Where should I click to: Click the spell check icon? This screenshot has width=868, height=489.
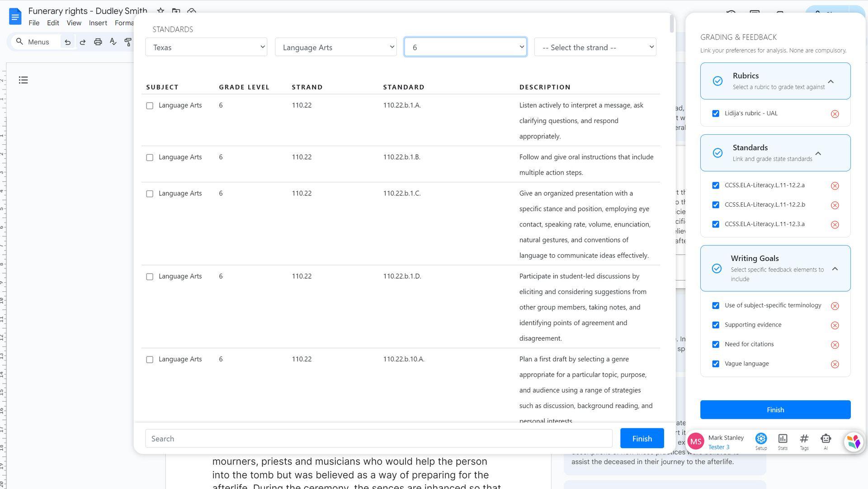(x=113, y=42)
